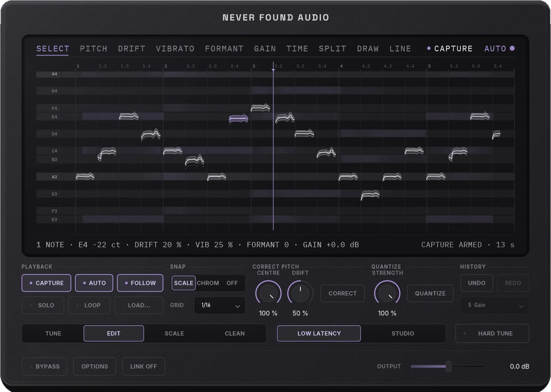
Task: Toggle AUTO button in Playback section
Action: (x=94, y=283)
